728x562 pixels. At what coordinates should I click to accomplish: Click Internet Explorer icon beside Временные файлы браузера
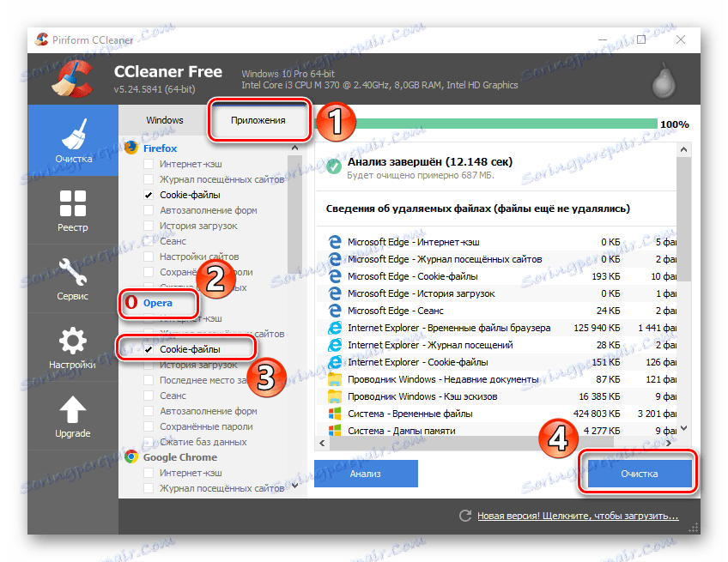point(334,328)
